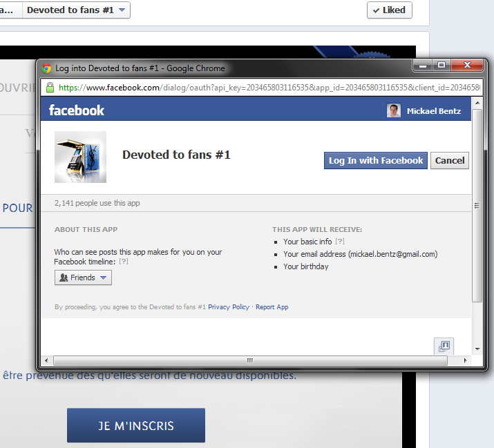Screen dimensions: 494x448
Task: Click the 'Your basic info' permission item
Action: pyautogui.click(x=307, y=242)
